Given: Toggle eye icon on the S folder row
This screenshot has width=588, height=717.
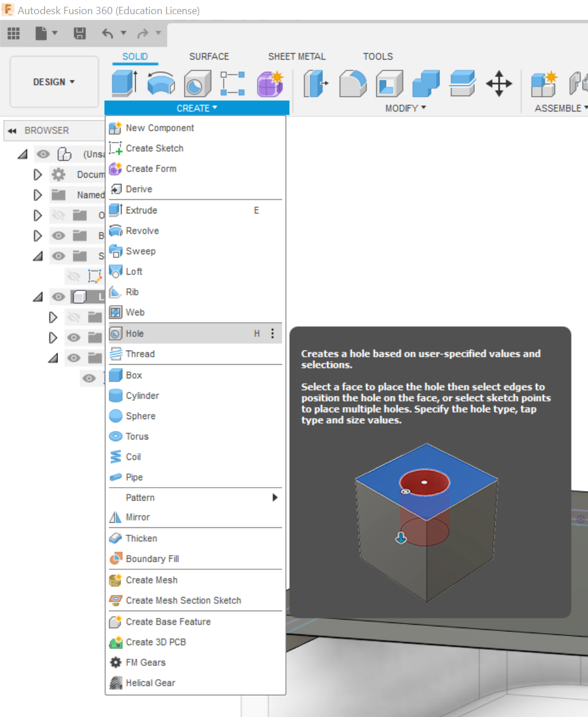Looking at the screenshot, I should coord(58,256).
